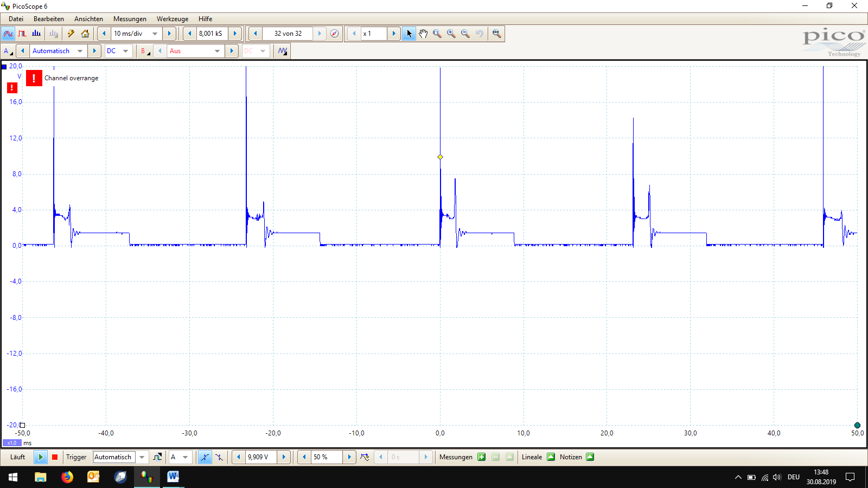Switch to persistence mode

click(x=22, y=34)
